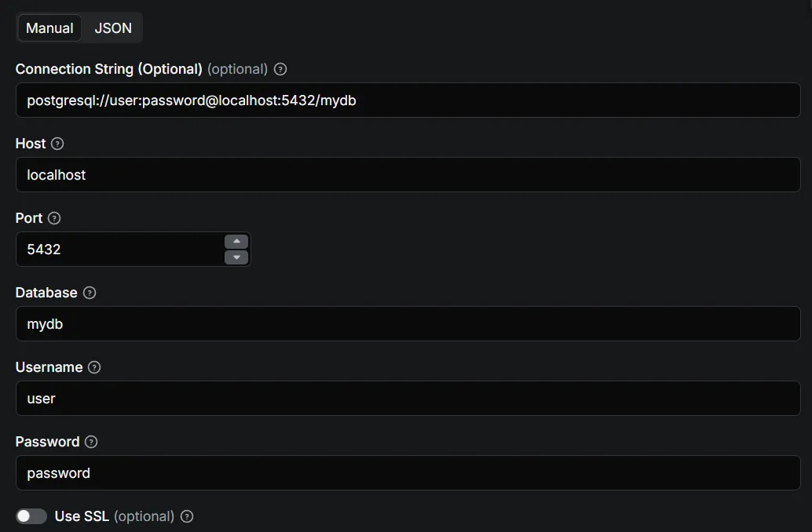
Task: Select the Manual tab
Action: (49, 27)
